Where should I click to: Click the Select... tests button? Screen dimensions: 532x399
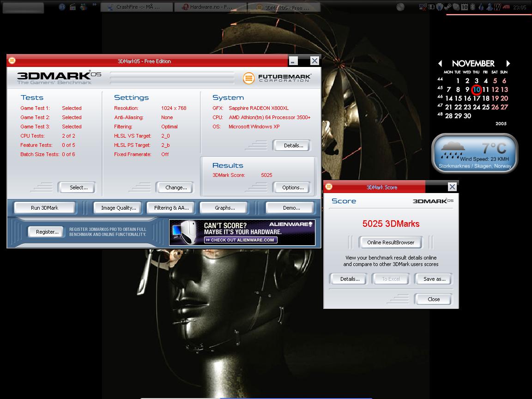point(77,187)
